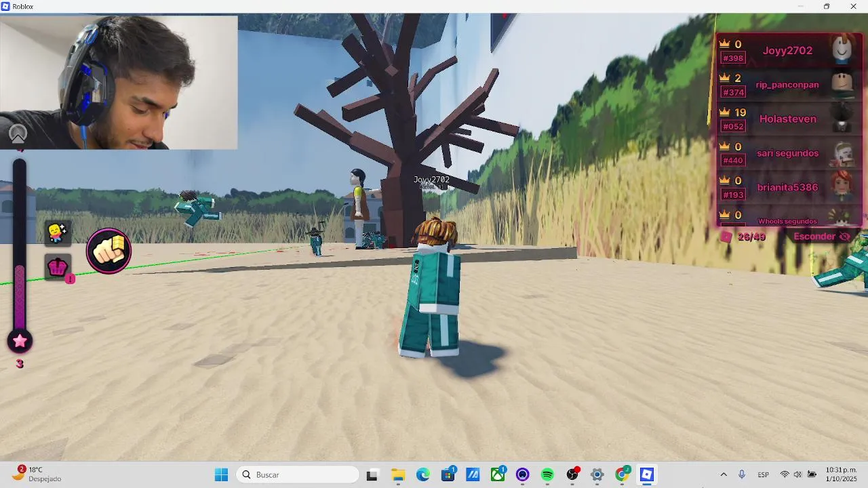Open the yellow emote character menu
Viewport: 868px width, 488px height.
click(x=58, y=233)
